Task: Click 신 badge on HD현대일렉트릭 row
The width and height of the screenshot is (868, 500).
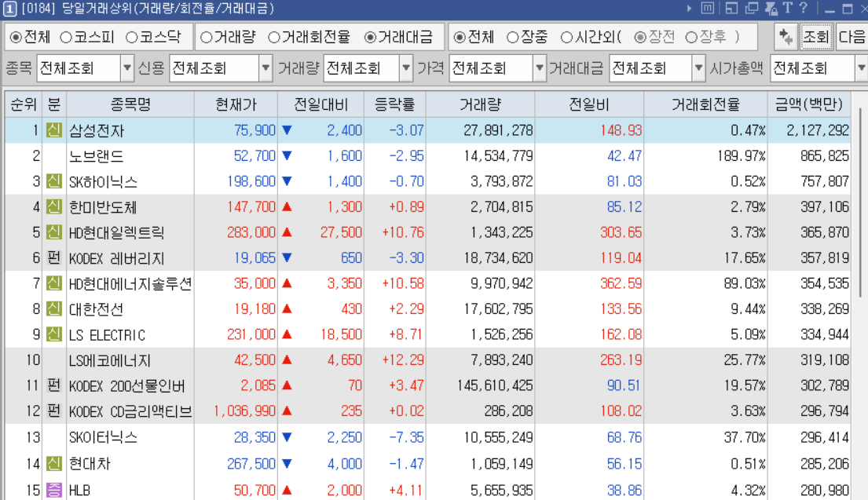Action: click(x=53, y=232)
